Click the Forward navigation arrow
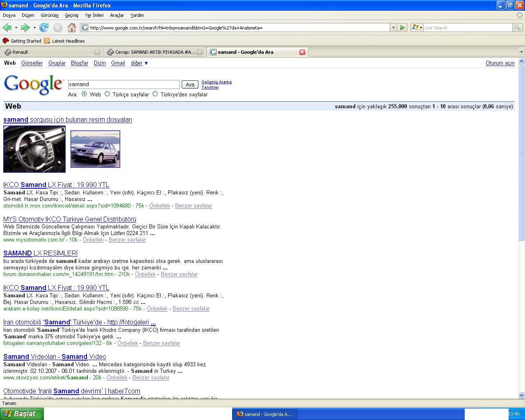 point(25,27)
